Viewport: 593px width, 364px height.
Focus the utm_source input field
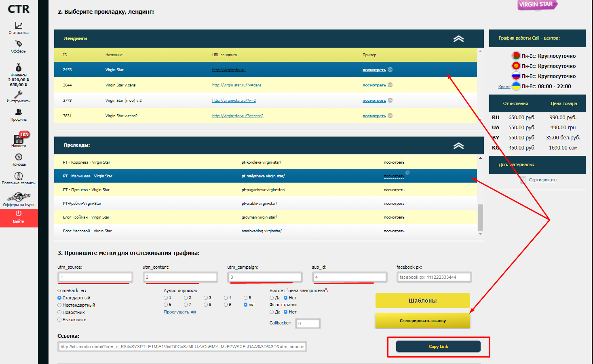pyautogui.click(x=95, y=277)
